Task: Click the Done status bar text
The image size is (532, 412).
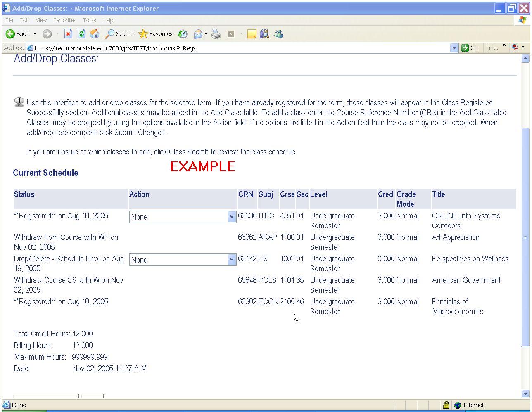Action: [x=19, y=405]
